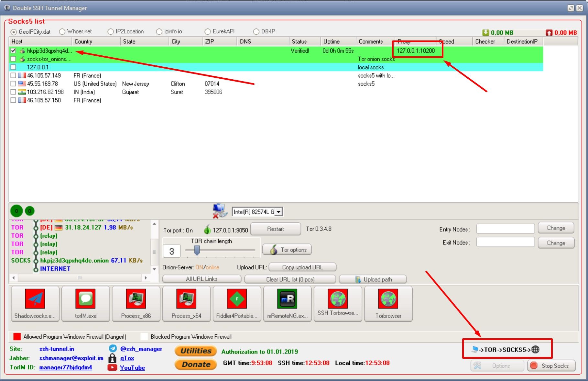The height and width of the screenshot is (381, 588).
Task: Select GeoIPCity.dat radio button
Action: point(14,32)
